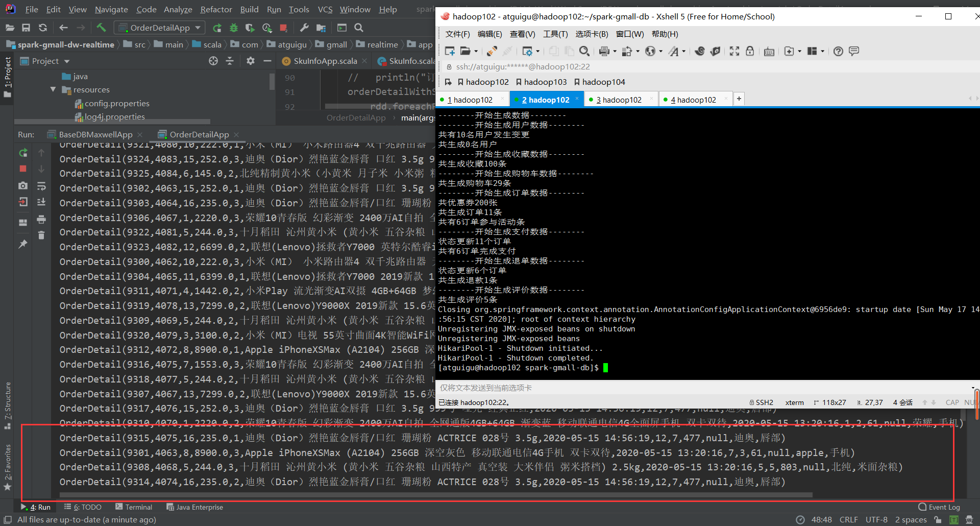This screenshot has width=980, height=526.
Task: Open the Terminal tool window button
Action: (x=134, y=507)
